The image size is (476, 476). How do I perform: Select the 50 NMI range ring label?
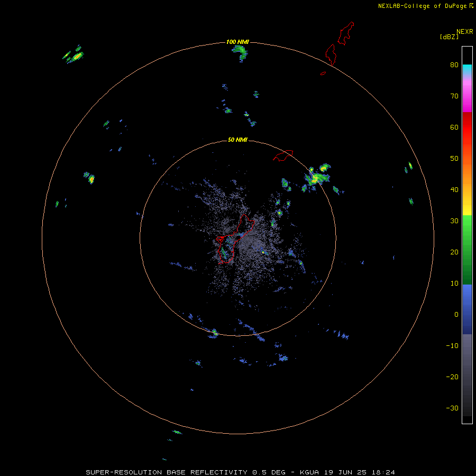coord(237,140)
